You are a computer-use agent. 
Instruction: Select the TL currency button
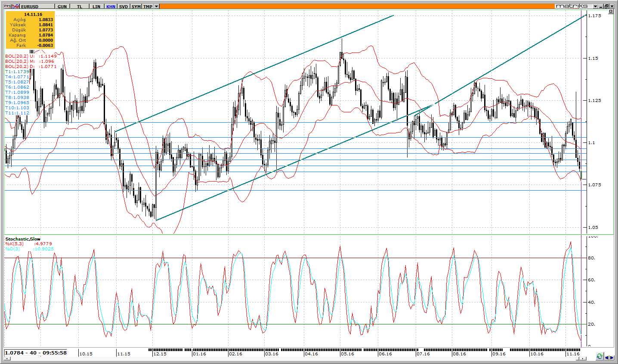click(80, 6)
